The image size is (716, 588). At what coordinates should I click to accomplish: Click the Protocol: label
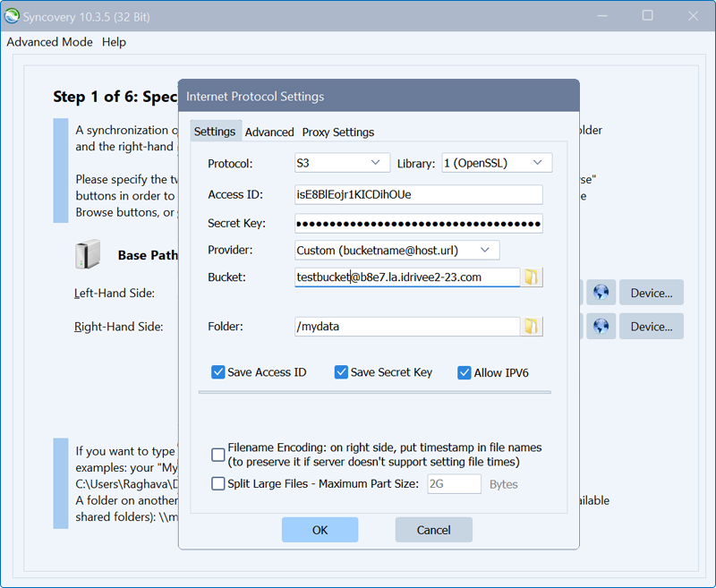[230, 164]
